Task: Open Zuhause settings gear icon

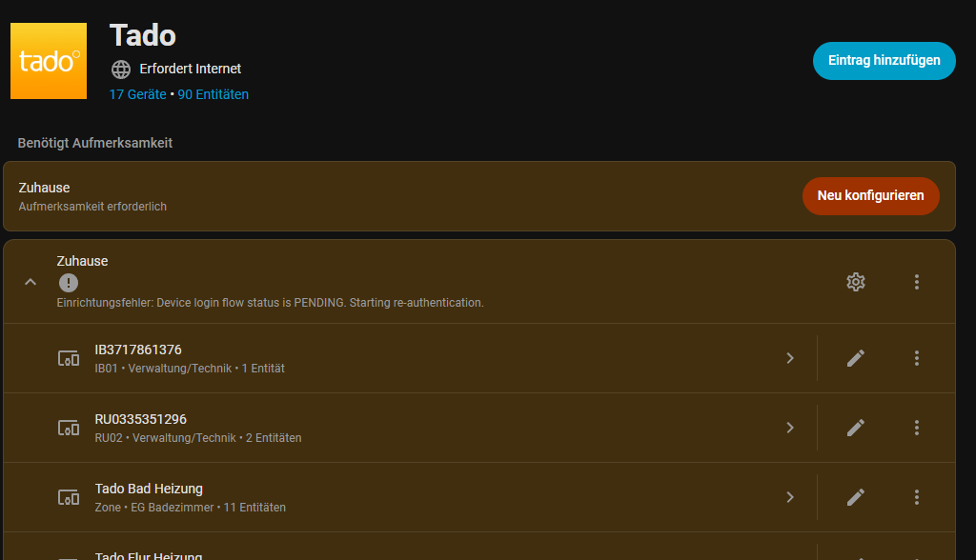Action: click(x=856, y=282)
